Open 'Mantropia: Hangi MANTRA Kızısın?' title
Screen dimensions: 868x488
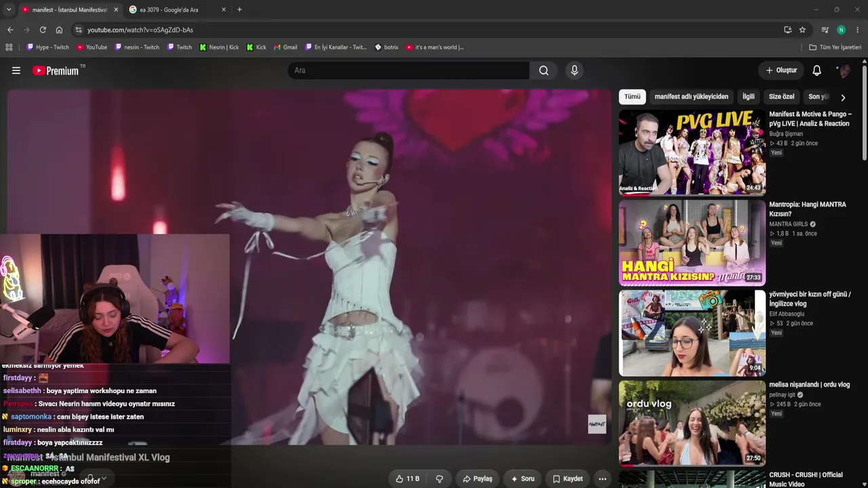pyautogui.click(x=808, y=209)
